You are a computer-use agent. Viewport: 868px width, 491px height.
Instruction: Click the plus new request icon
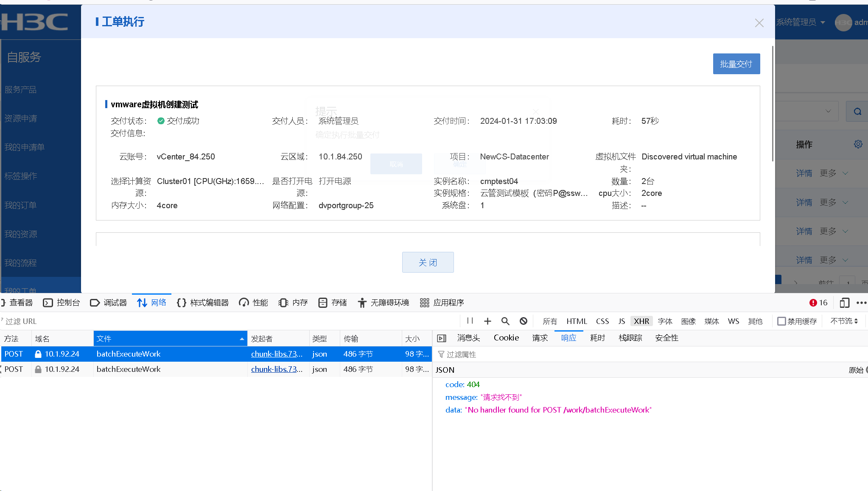coord(487,321)
